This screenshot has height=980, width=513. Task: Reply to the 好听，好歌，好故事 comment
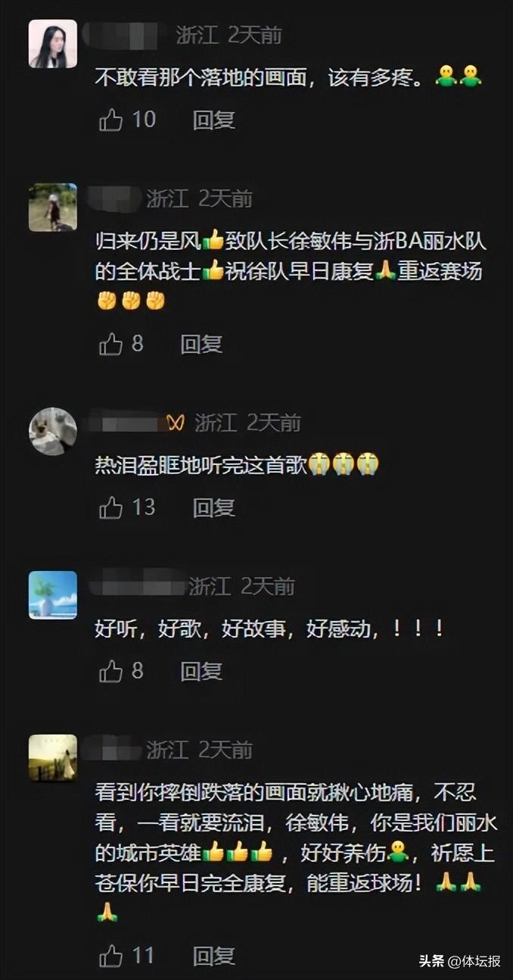tap(201, 671)
